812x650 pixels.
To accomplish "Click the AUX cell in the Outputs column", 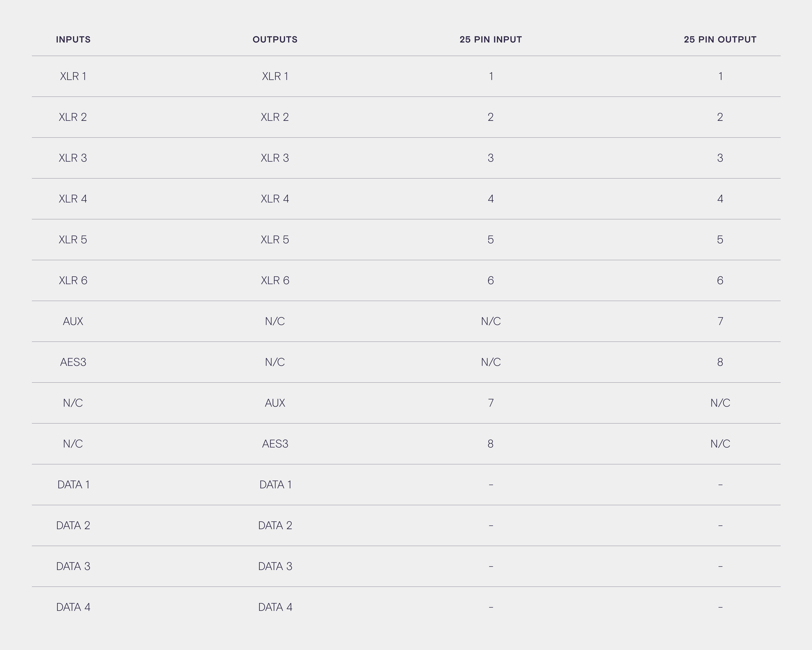I will 275,403.
